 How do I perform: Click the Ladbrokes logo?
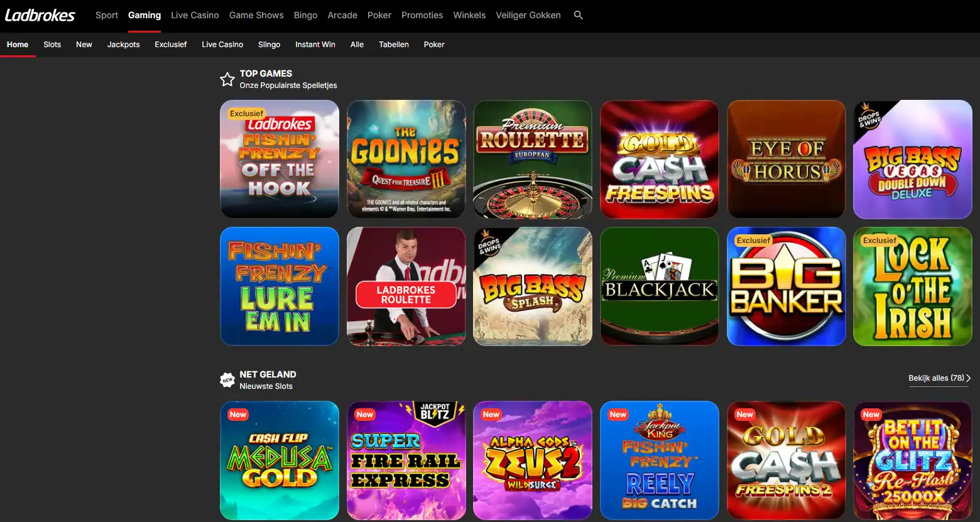(40, 15)
